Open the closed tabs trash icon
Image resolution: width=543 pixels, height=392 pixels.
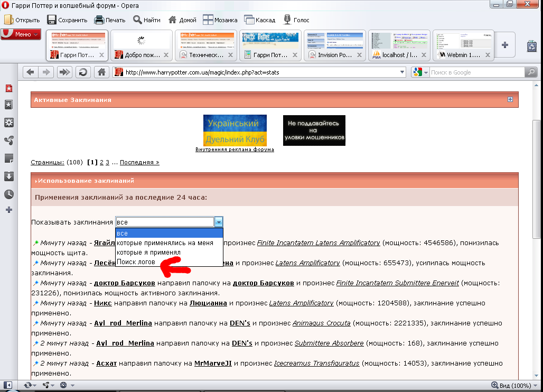pyautogui.click(x=531, y=46)
